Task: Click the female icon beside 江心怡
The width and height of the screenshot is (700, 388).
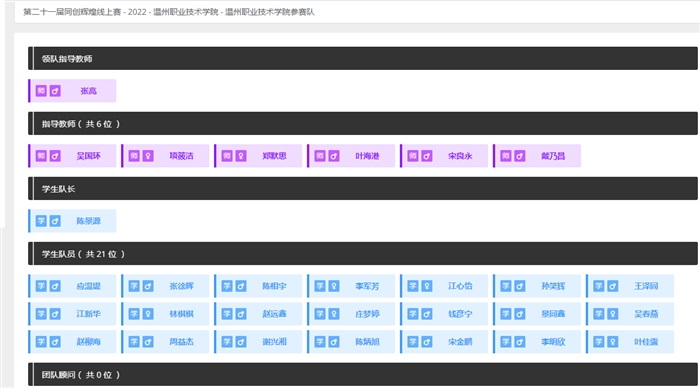Action: click(x=427, y=286)
